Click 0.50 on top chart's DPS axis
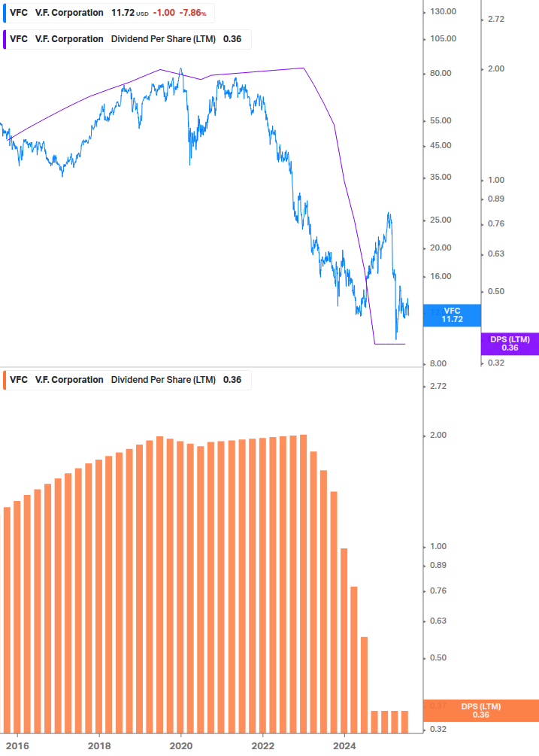 [x=496, y=292]
